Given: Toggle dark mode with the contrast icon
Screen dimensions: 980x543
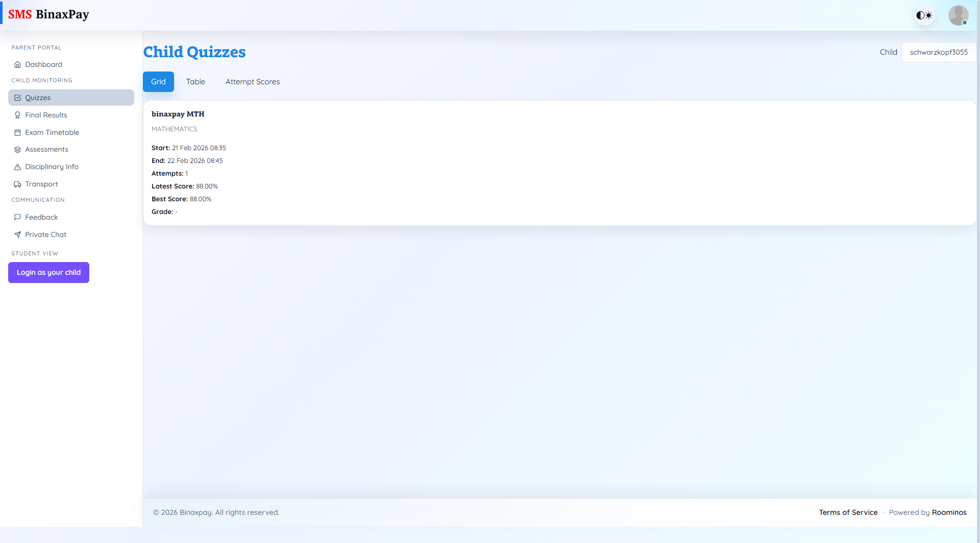Looking at the screenshot, I should pyautogui.click(x=924, y=15).
